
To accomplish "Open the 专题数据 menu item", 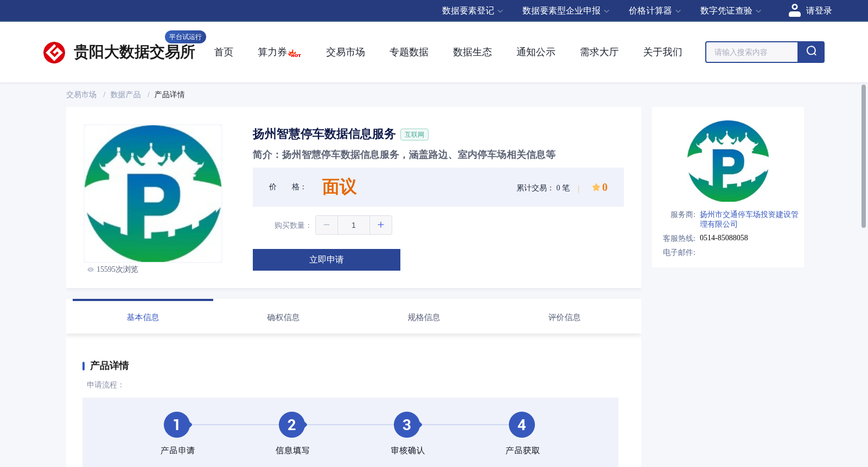I will coord(409,52).
